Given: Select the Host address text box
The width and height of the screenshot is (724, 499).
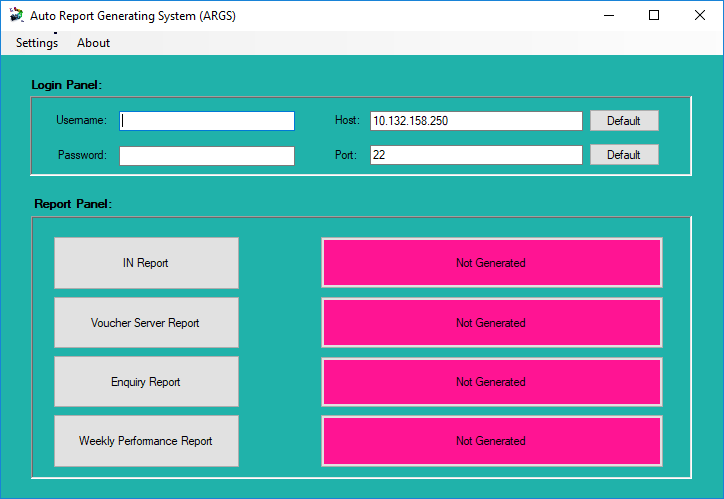Looking at the screenshot, I should (475, 121).
